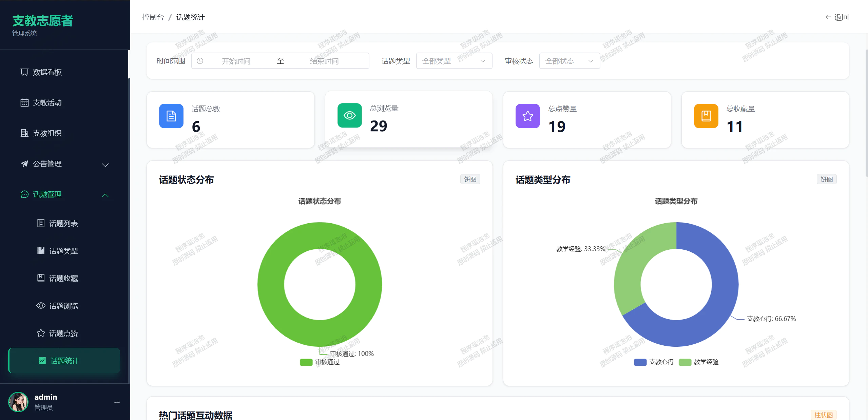868x420 pixels.
Task: Click the 控制台 breadcrumb link
Action: click(153, 17)
